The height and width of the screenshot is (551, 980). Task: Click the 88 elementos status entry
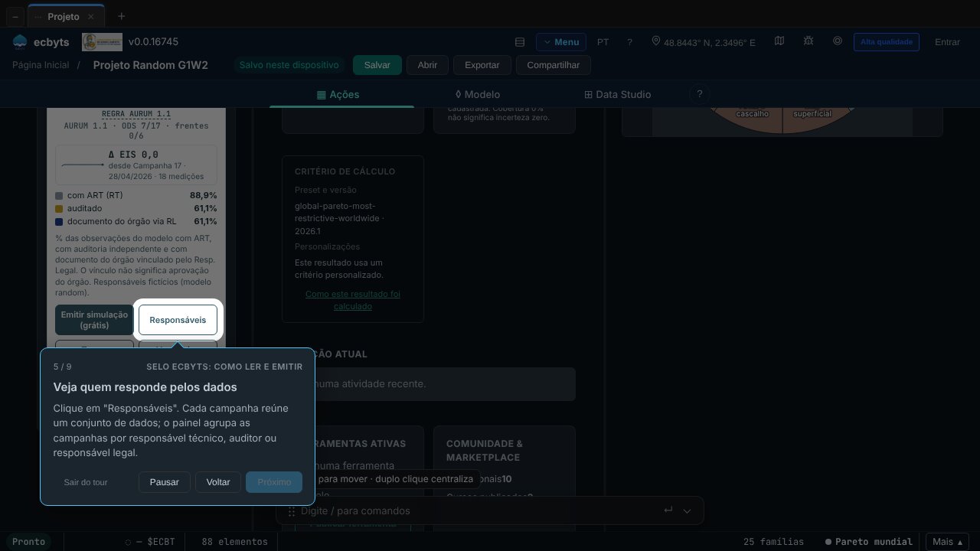(234, 542)
